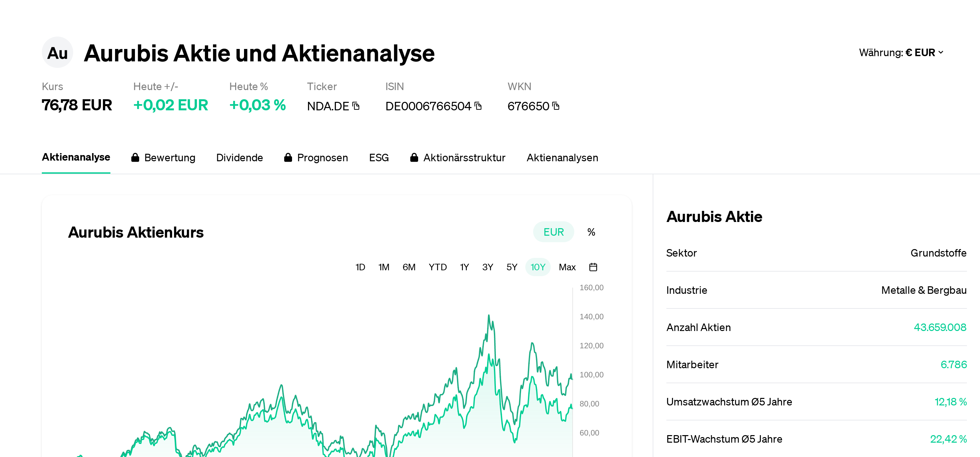This screenshot has width=980, height=457.
Task: Click the lock icon beside Aktionärsstruktur
Action: click(x=414, y=157)
